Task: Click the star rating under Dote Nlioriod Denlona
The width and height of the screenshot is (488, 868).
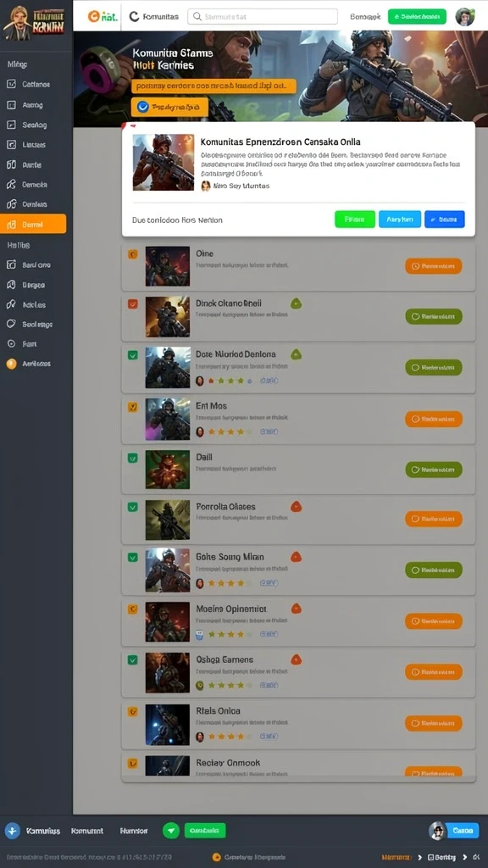Action: (229, 381)
